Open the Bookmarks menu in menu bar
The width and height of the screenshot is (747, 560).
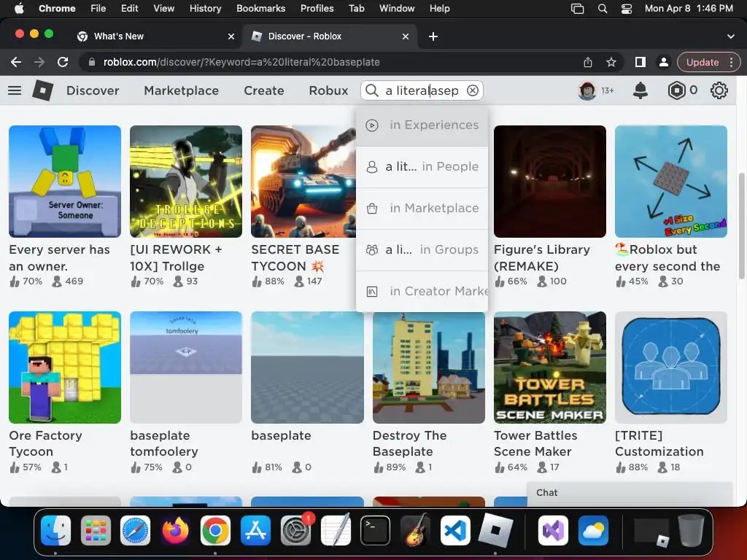[x=260, y=9]
